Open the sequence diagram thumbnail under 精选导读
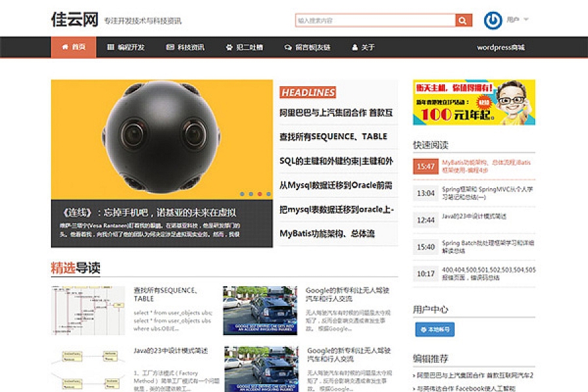588x392 pixels. click(88, 310)
